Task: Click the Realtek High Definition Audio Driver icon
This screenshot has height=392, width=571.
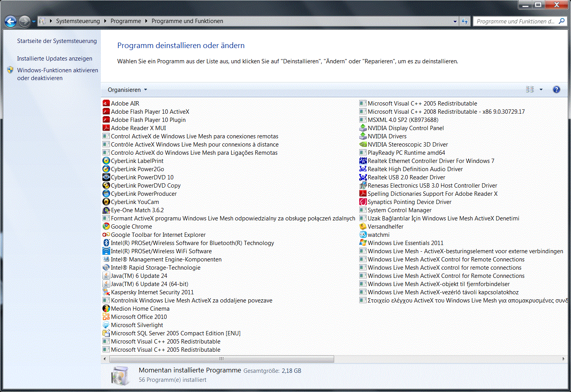Action: 363,169
